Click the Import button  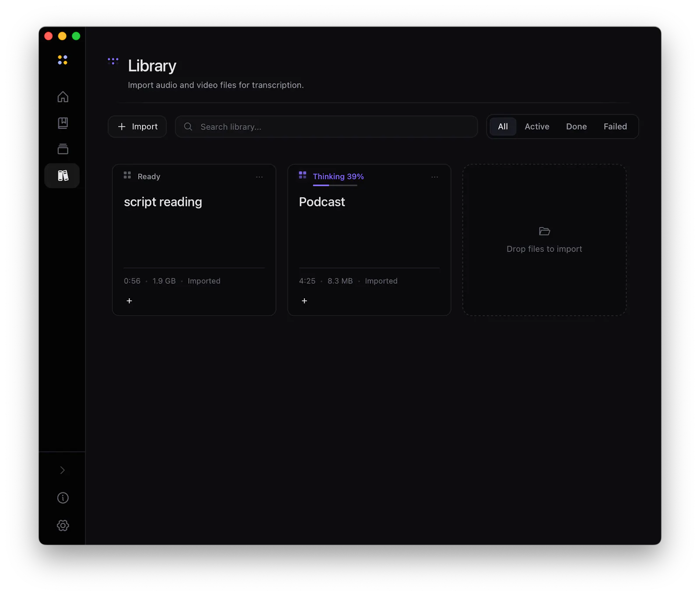click(137, 127)
